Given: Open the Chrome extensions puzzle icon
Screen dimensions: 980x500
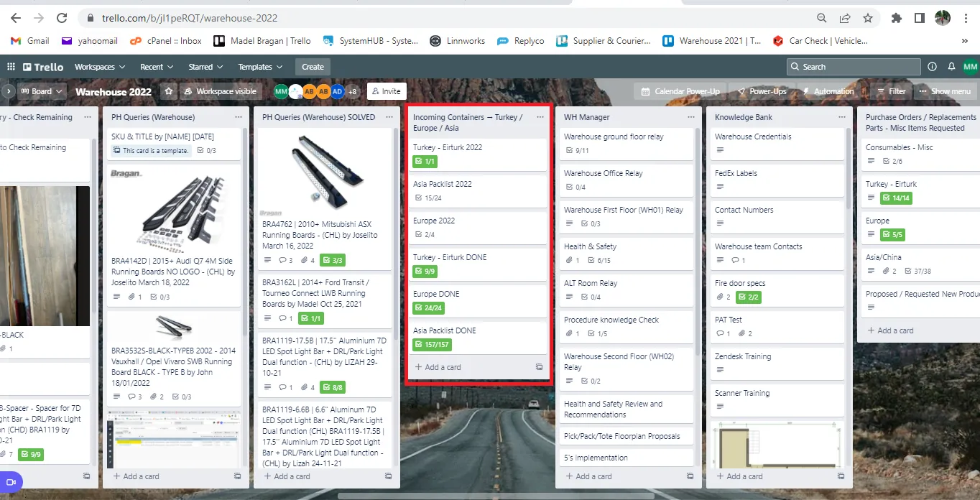Looking at the screenshot, I should point(897,18).
